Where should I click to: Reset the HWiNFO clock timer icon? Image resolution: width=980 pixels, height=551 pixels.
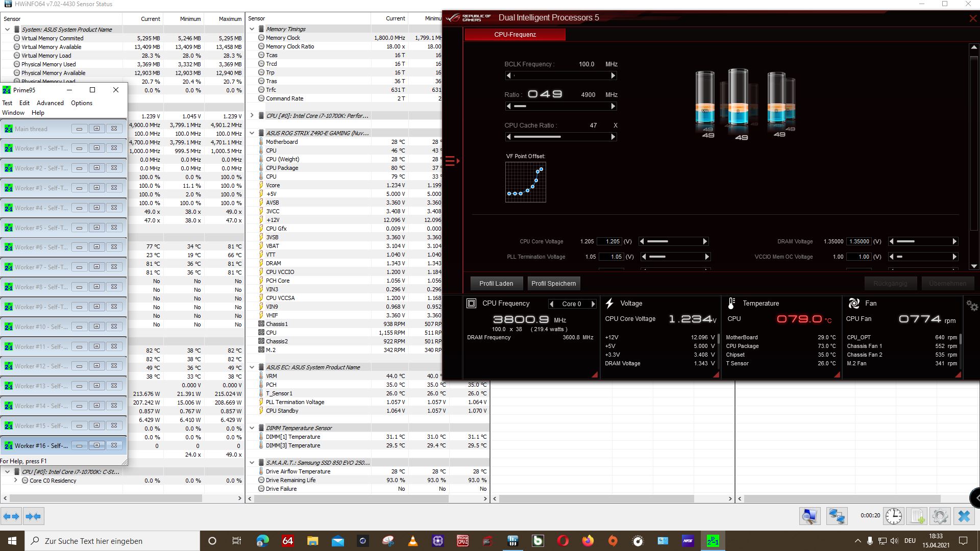[894, 516]
